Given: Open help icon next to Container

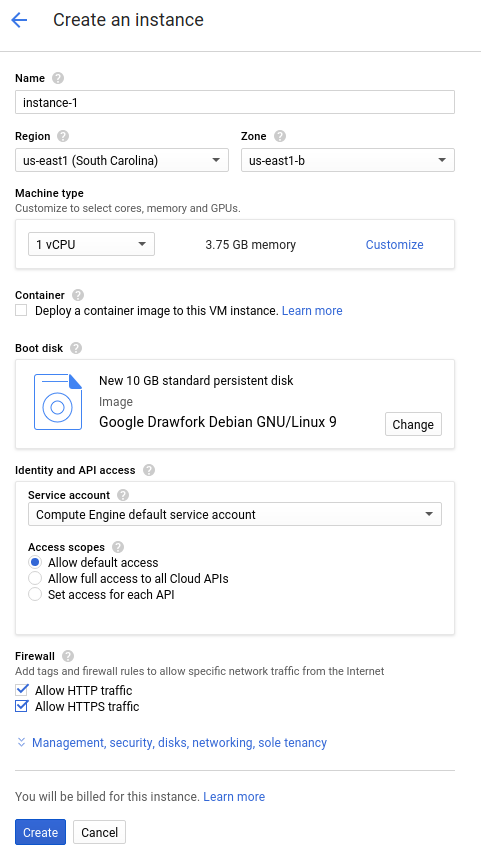Looking at the screenshot, I should click(x=78, y=295).
